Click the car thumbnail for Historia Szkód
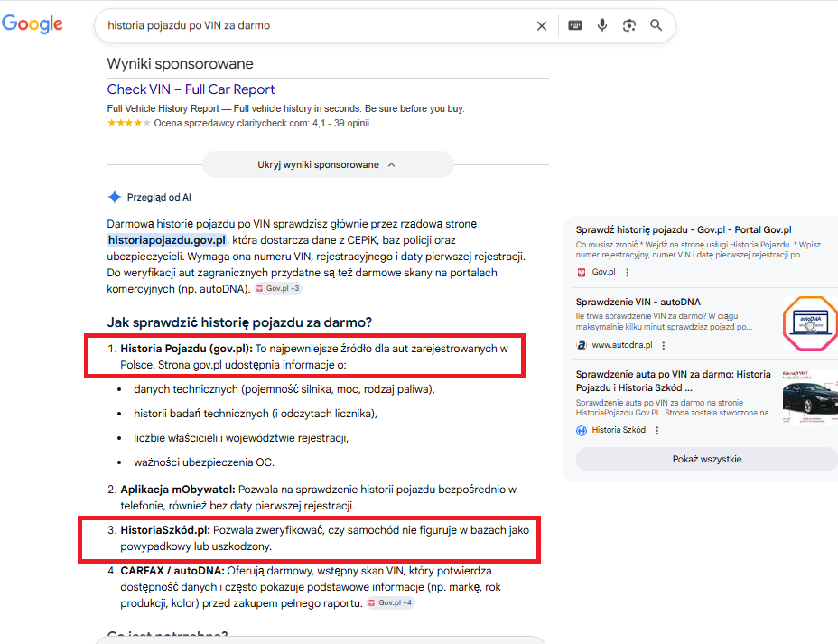838x644 pixels. click(810, 396)
